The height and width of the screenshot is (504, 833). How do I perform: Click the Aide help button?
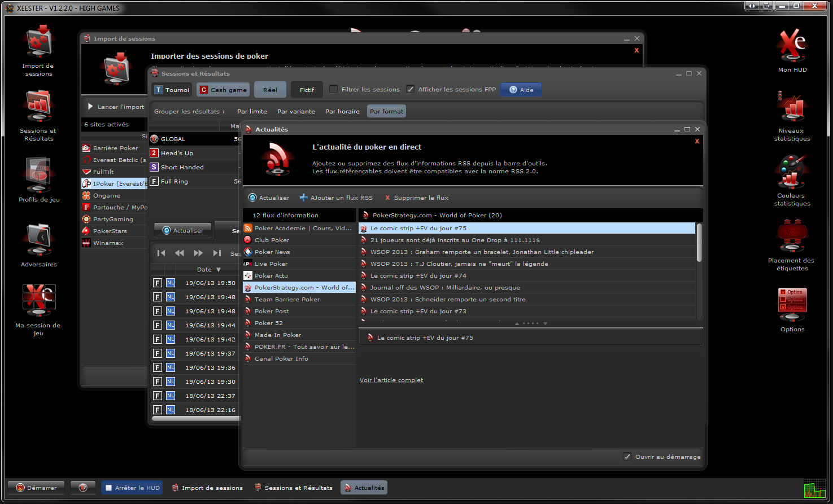click(x=521, y=90)
